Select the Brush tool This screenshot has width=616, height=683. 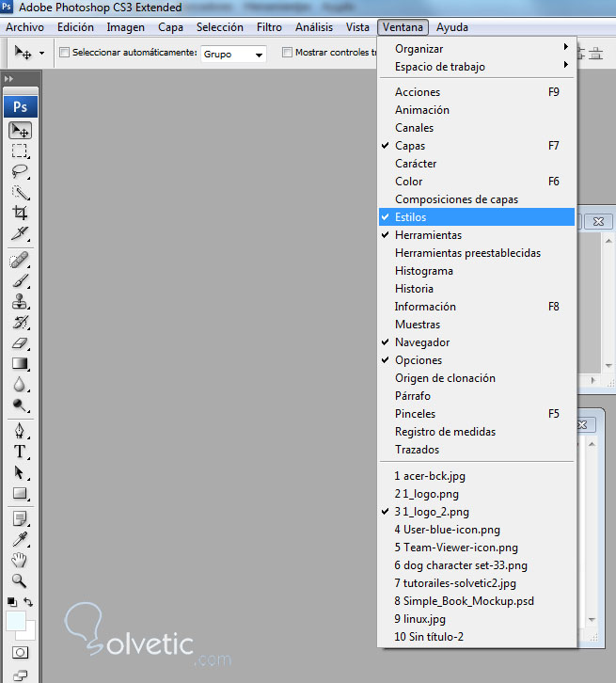[20, 281]
